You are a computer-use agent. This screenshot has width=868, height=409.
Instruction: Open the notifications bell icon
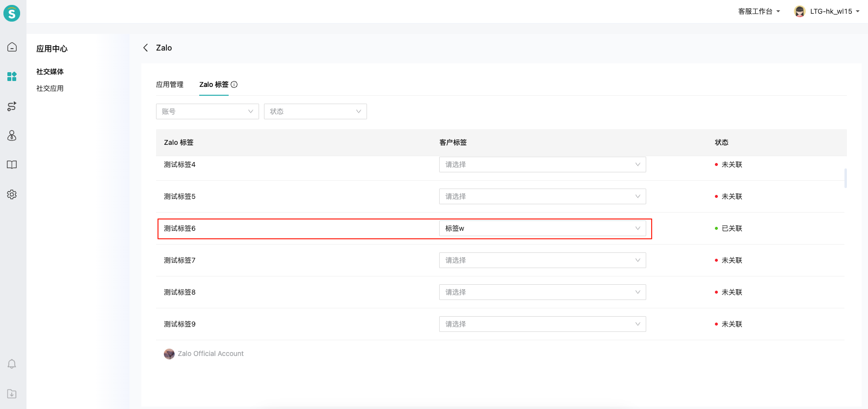click(12, 364)
